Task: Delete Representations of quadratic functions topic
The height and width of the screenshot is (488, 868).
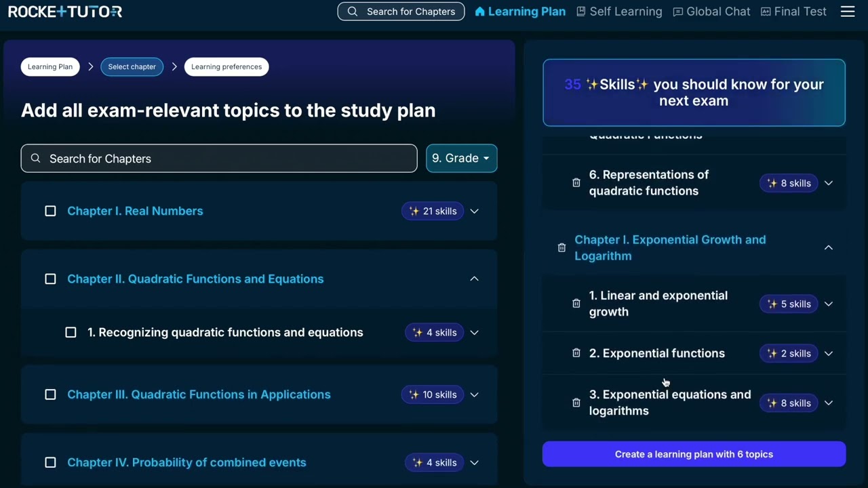Action: tap(576, 183)
